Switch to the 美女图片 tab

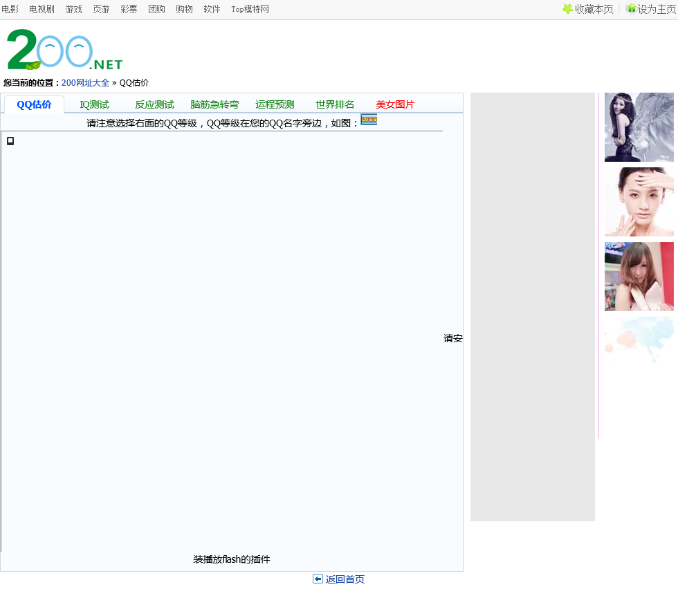pyautogui.click(x=395, y=104)
